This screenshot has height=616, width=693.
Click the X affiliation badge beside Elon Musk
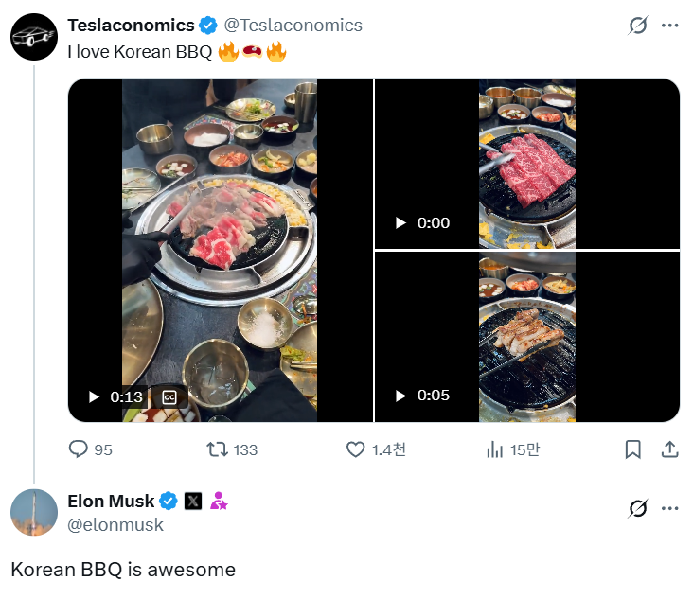point(193,502)
